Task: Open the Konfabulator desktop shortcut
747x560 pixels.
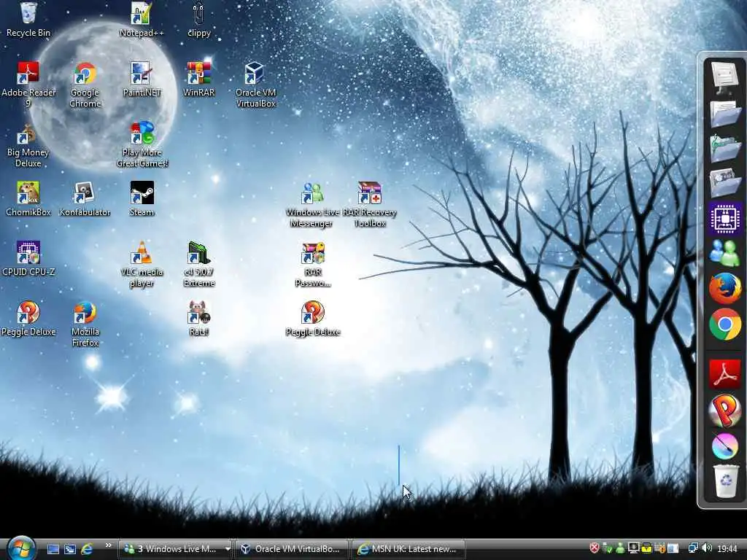Action: point(85,198)
